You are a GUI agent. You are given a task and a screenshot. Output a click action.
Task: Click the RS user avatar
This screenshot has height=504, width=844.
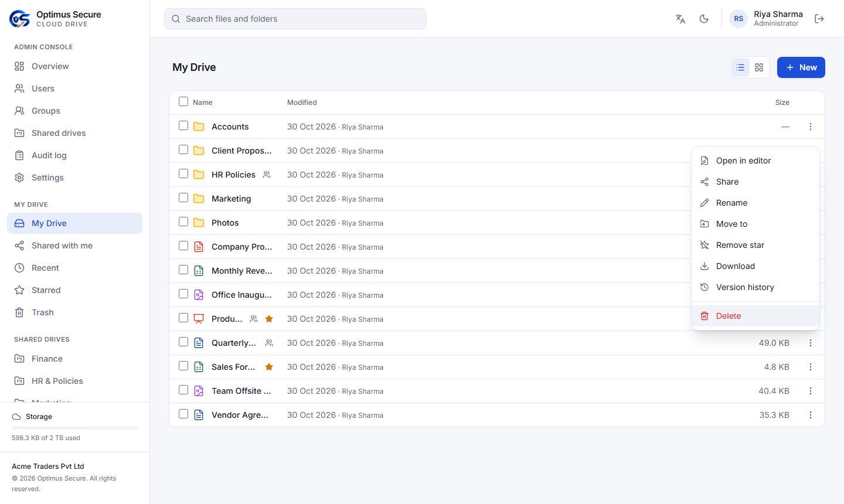coord(738,19)
